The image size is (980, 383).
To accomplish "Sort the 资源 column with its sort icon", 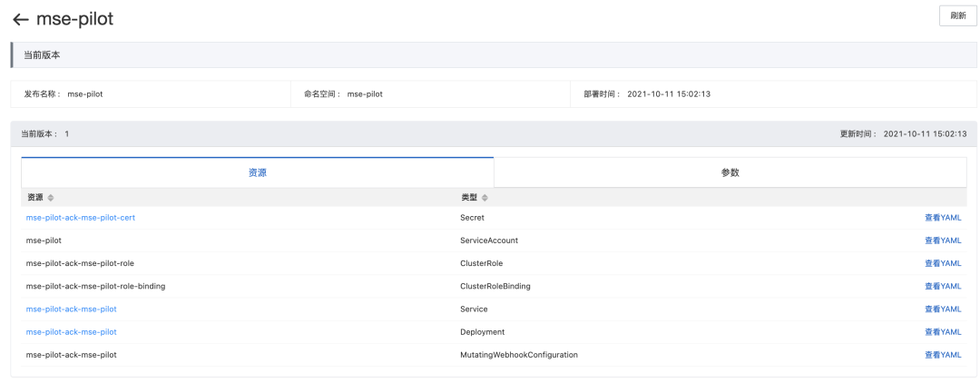I will coord(51,198).
